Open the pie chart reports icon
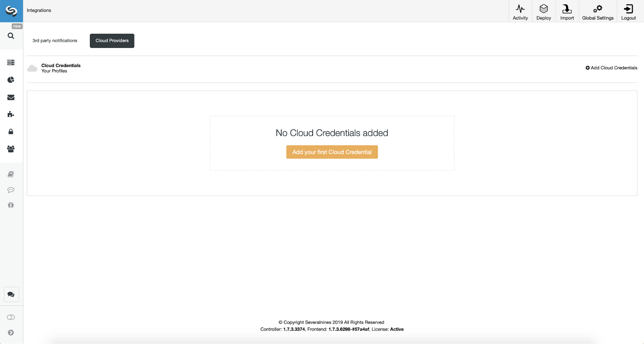The height and width of the screenshot is (344, 644). [x=11, y=80]
